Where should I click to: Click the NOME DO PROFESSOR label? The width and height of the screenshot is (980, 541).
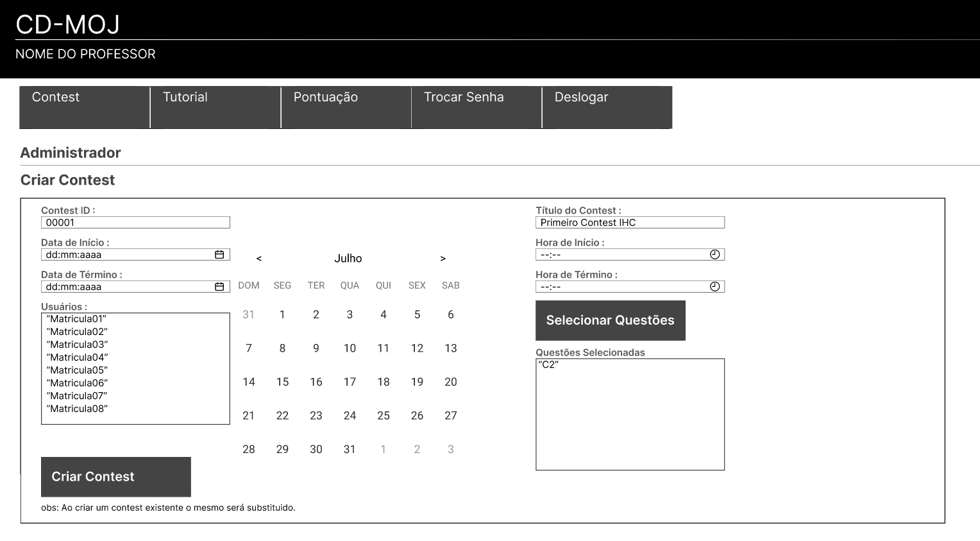point(85,54)
